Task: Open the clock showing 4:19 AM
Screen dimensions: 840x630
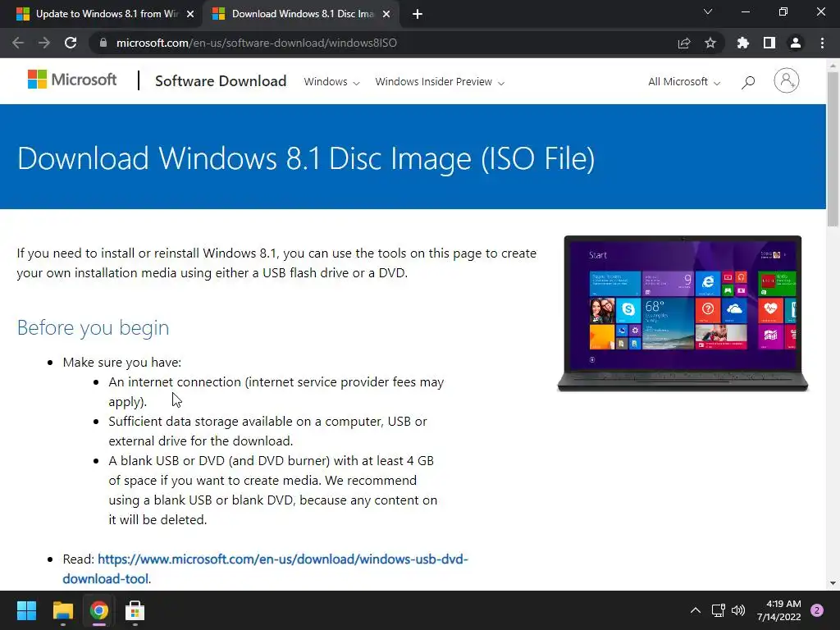Action: (x=779, y=610)
